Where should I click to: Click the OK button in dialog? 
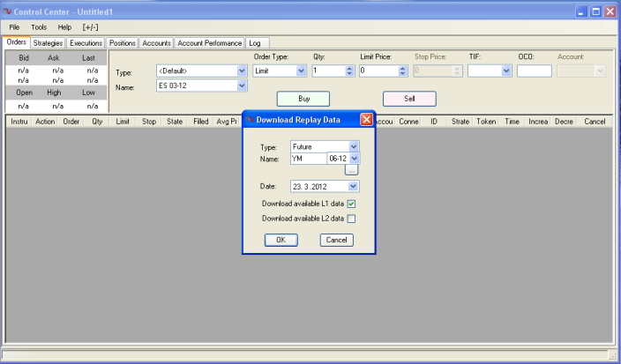coord(281,240)
